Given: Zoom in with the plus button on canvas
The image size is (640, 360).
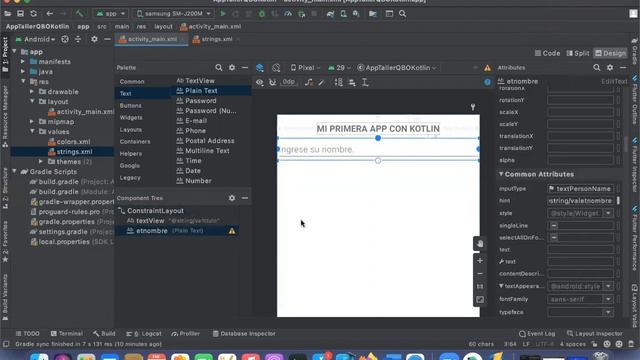Looking at the screenshot, I should pyautogui.click(x=480, y=260).
